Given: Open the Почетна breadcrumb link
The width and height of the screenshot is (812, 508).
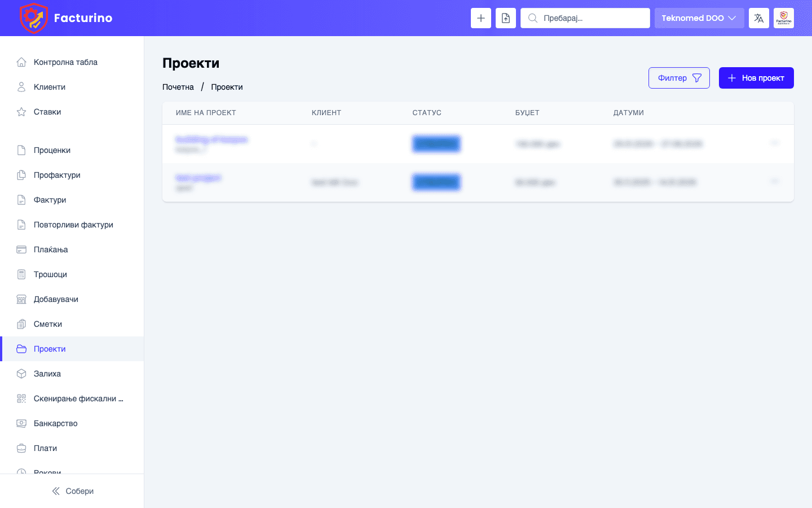Looking at the screenshot, I should click(x=178, y=87).
